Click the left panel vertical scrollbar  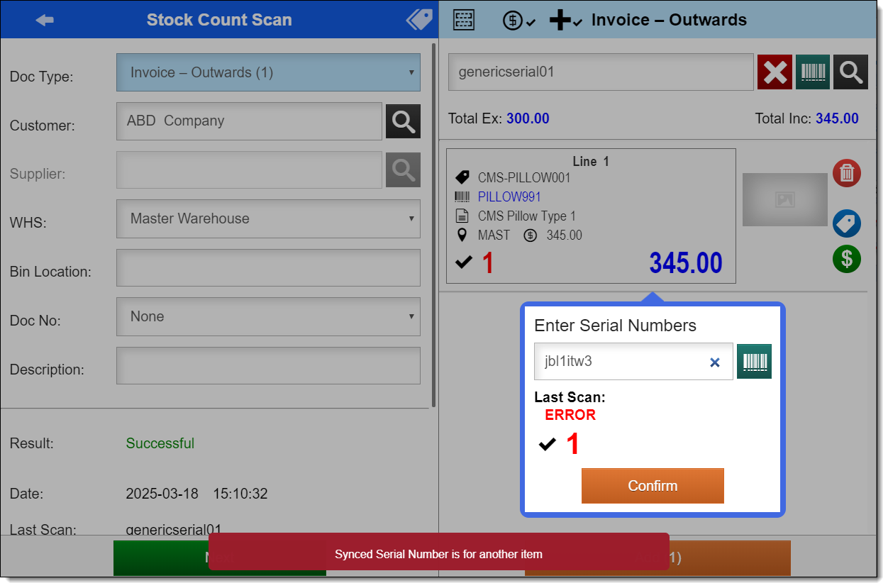click(x=434, y=226)
